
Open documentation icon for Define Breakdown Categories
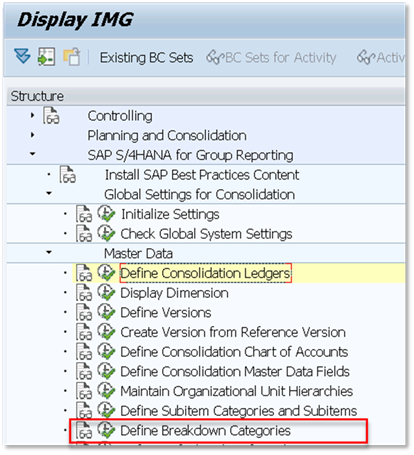[84, 430]
